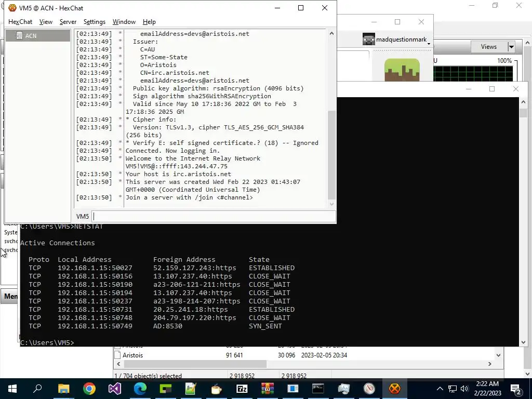Click the HexChat chat scrollbar thumb
The image size is (532, 399).
331,155
